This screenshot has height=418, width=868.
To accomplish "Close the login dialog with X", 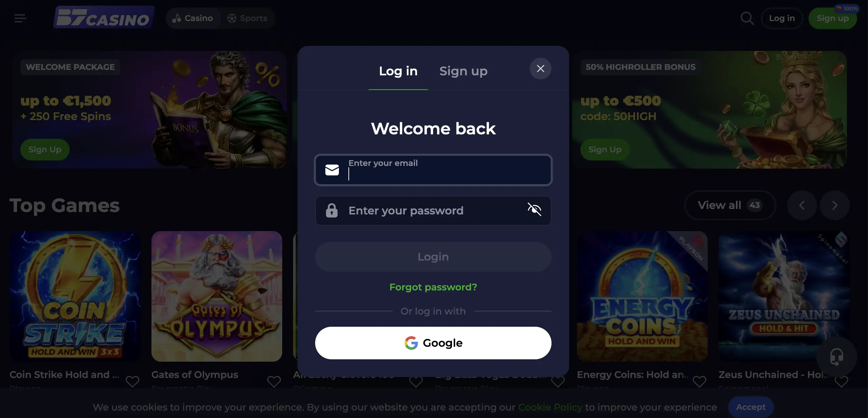I will click(x=541, y=69).
